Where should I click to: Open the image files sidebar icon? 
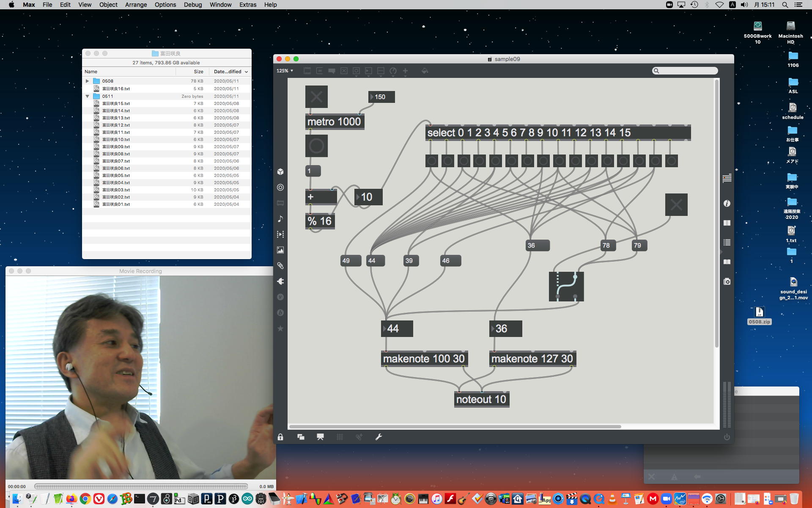click(x=280, y=250)
